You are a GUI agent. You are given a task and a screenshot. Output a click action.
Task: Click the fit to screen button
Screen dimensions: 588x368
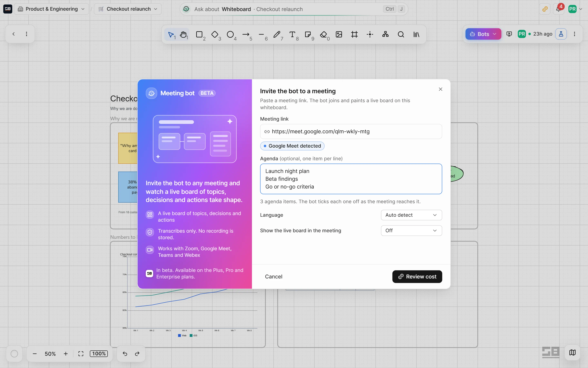(x=81, y=354)
